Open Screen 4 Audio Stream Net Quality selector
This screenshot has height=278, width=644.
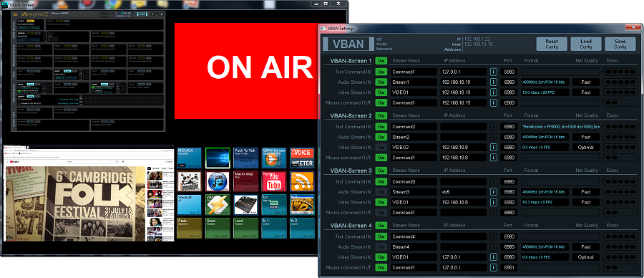point(585,247)
